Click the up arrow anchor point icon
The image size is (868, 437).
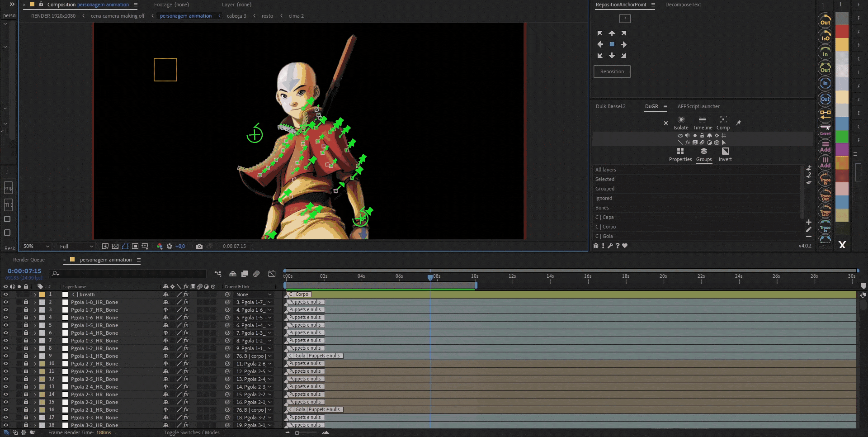coord(612,33)
